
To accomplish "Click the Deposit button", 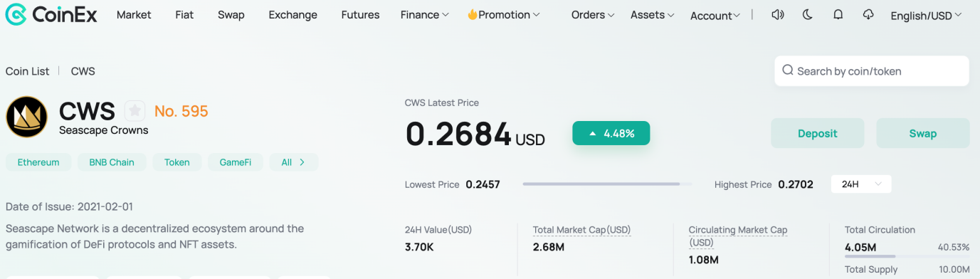I will (x=818, y=133).
